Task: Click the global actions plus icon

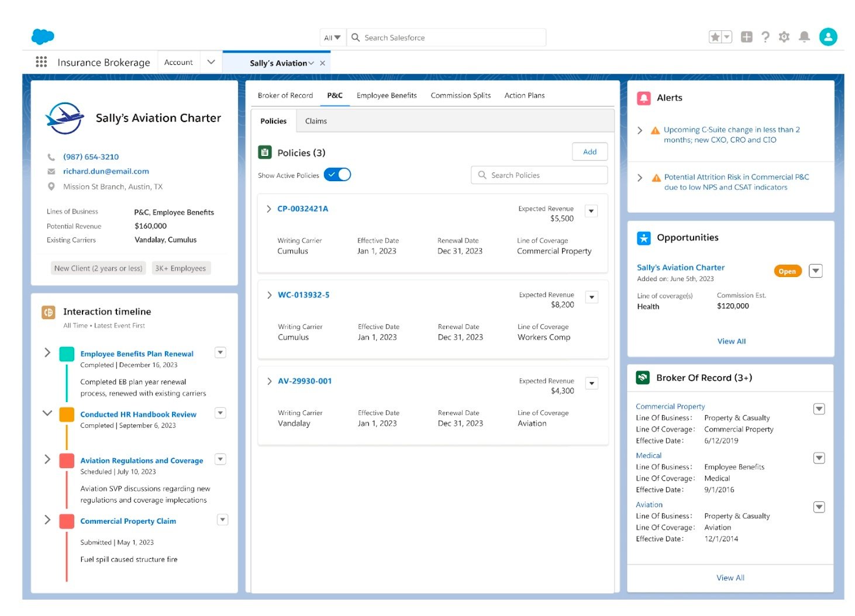Action: pos(746,37)
